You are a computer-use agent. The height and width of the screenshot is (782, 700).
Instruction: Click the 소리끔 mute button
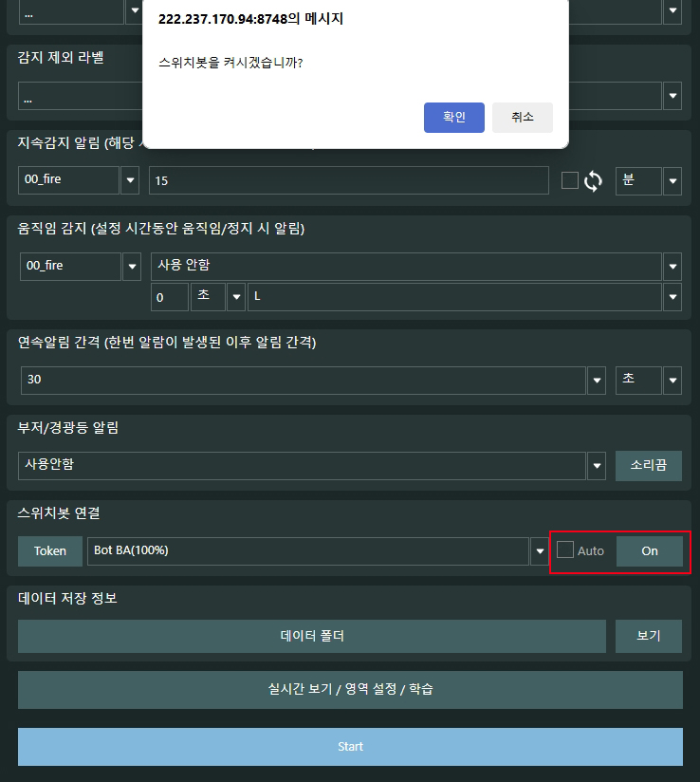coord(649,465)
